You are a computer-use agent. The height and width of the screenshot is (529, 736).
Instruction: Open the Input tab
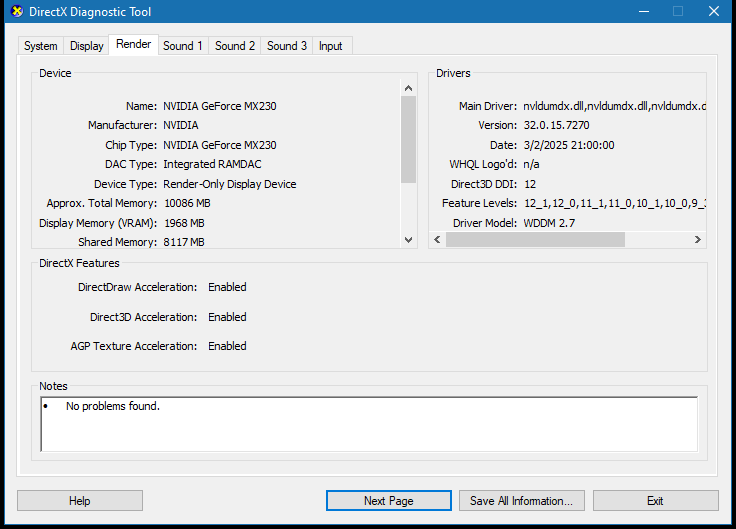(x=330, y=46)
